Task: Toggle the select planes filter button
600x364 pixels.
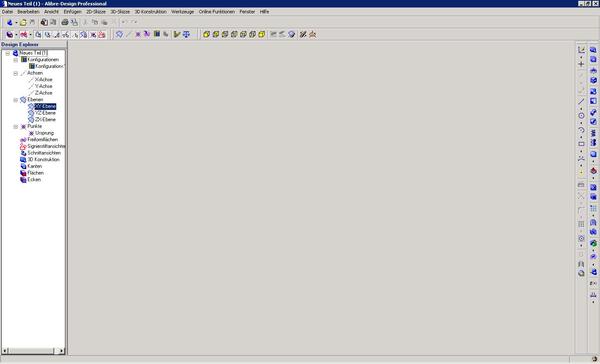Action: pyautogui.click(x=84, y=35)
